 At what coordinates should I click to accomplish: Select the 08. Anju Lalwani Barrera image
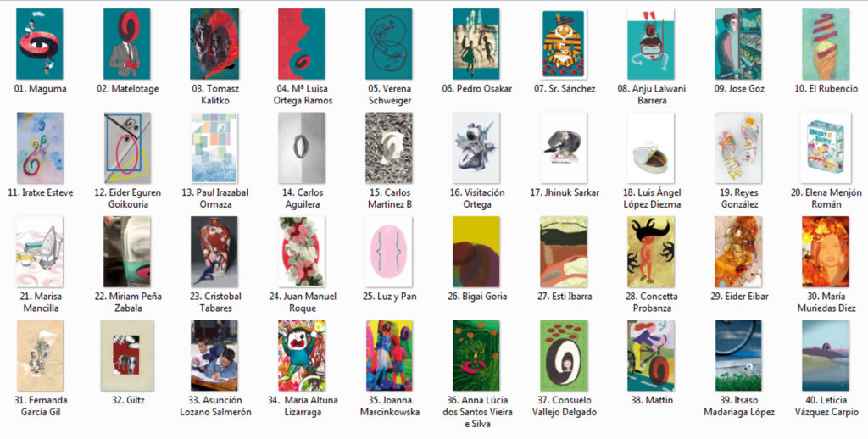[651, 44]
